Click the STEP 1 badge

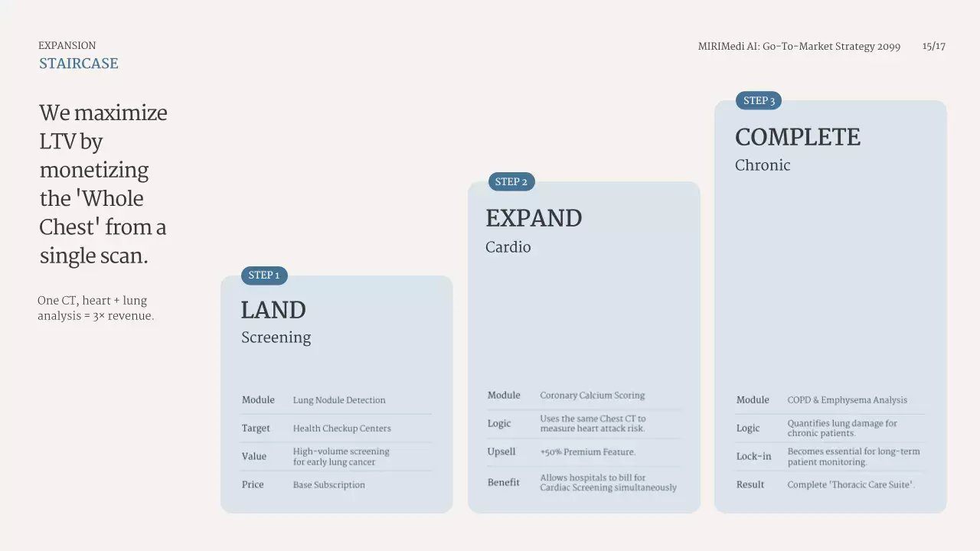[264, 275]
